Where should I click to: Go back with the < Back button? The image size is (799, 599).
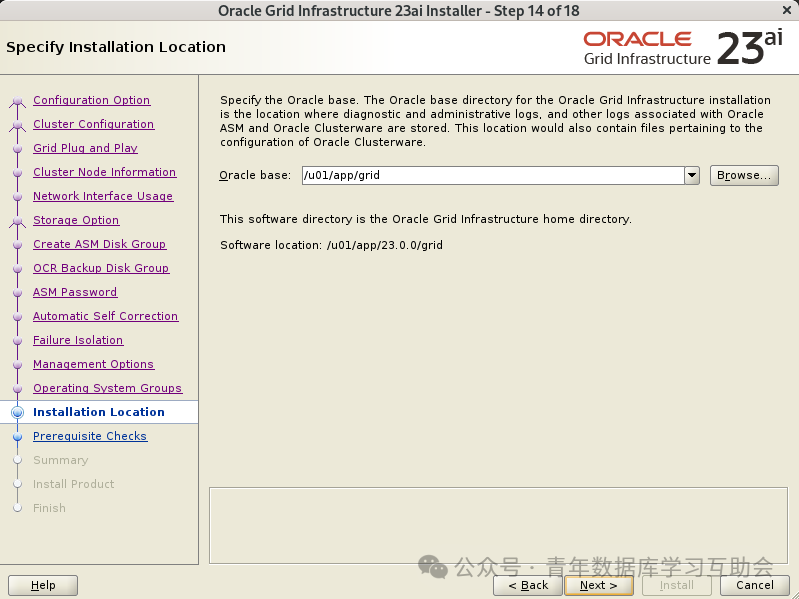click(x=528, y=585)
